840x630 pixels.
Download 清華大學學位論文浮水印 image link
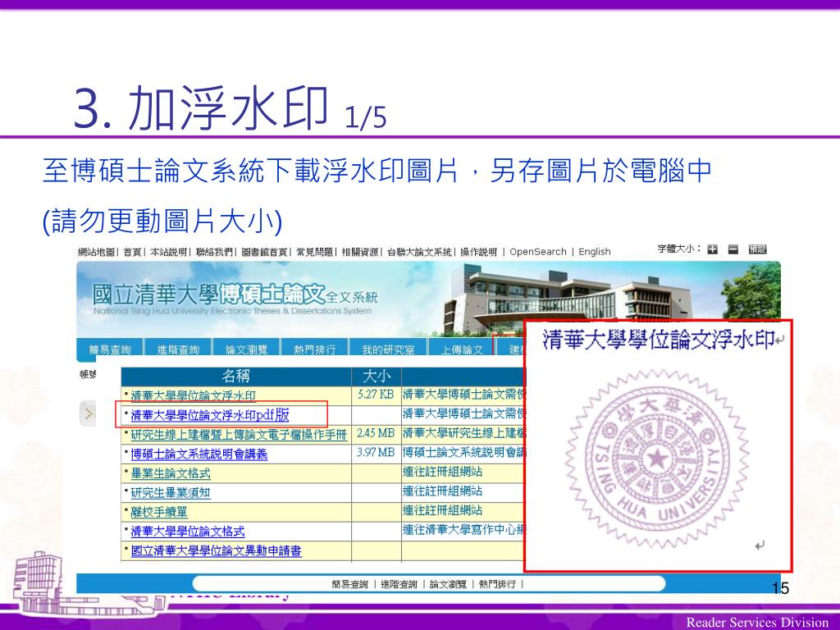pyautogui.click(x=193, y=396)
